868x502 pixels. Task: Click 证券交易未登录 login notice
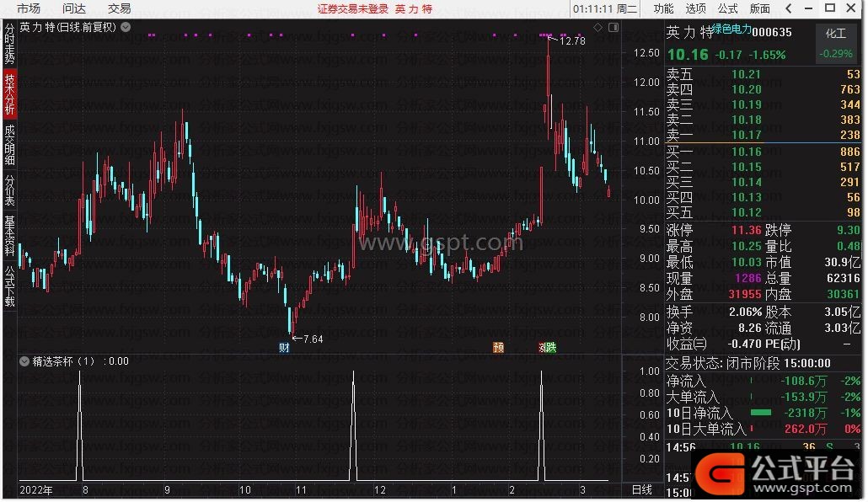pyautogui.click(x=352, y=9)
